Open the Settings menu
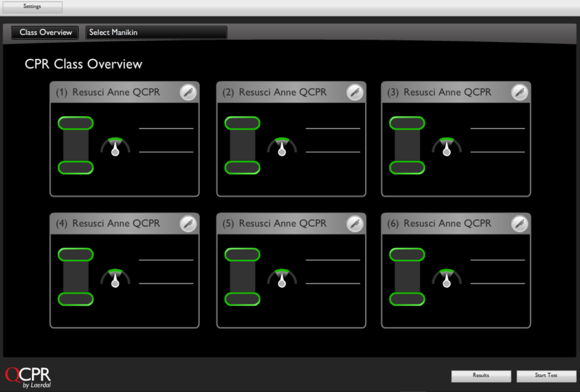Screen dimensions: 580x392 (x=32, y=6)
